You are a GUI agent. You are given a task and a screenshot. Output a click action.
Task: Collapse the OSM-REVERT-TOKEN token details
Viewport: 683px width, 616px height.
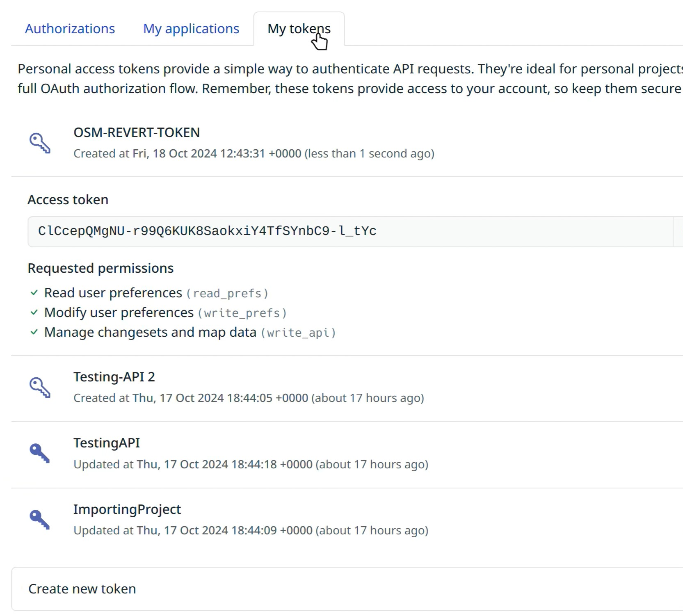point(136,132)
